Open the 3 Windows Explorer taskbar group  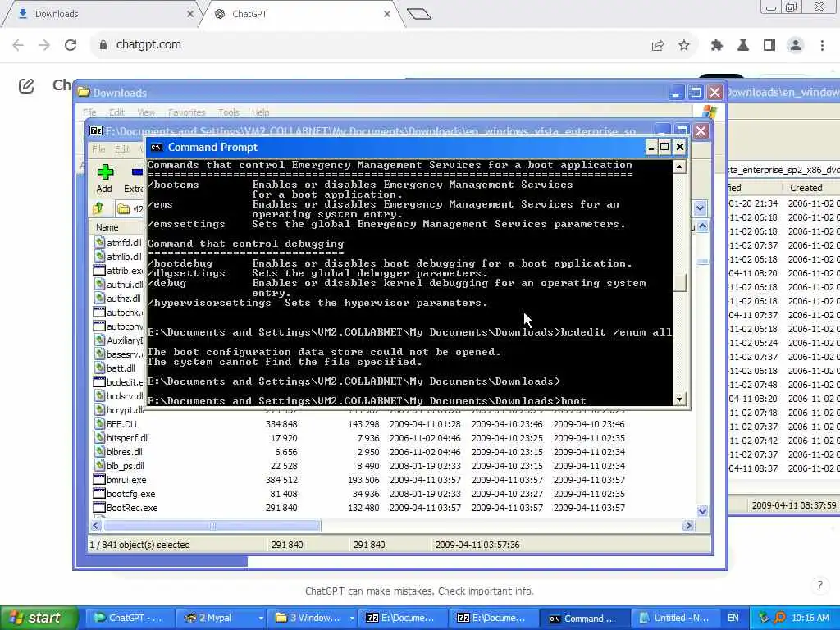point(313,619)
